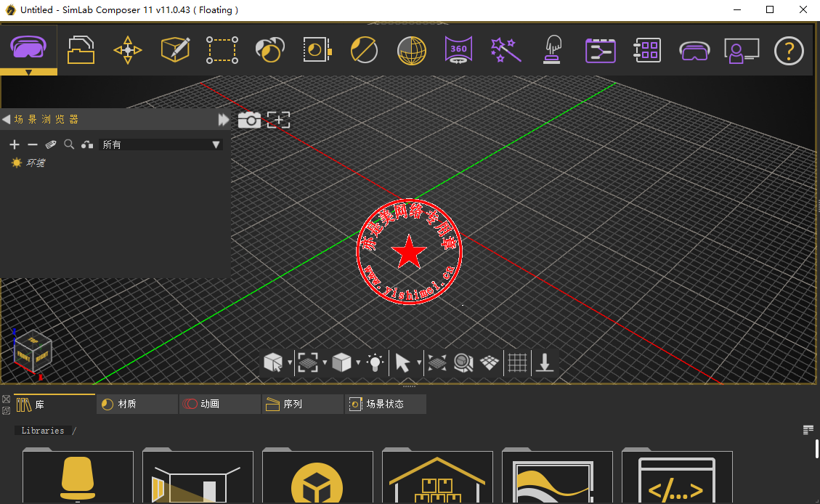Expand the display mode dropdown arrow

(x=358, y=362)
